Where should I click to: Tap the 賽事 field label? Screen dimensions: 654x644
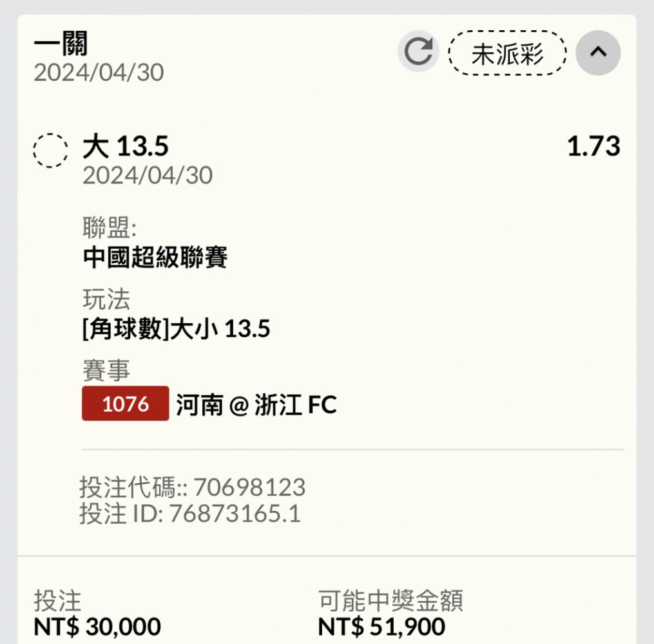click(106, 370)
